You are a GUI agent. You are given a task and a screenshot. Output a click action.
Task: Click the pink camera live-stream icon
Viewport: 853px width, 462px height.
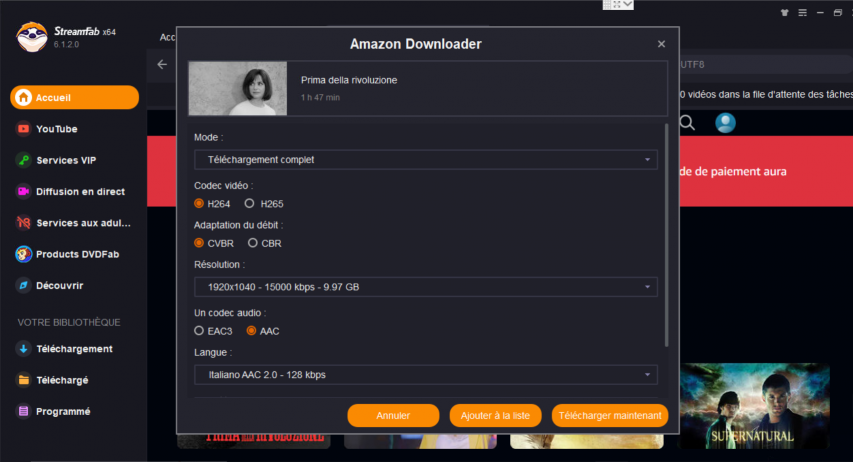point(23,192)
